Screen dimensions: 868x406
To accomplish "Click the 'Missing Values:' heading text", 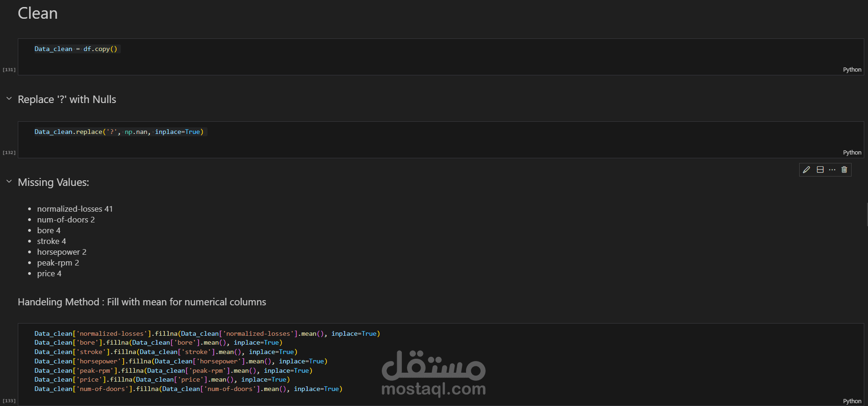I will click(53, 182).
